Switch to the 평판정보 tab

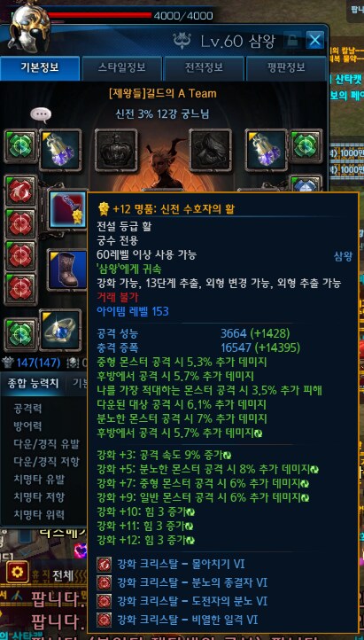tap(286, 67)
